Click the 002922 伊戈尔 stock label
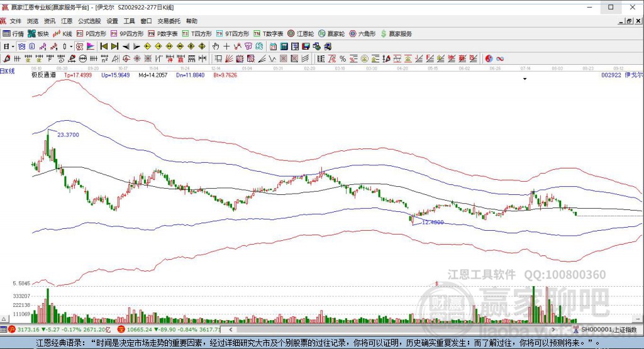This screenshot has width=644, height=349. [x=622, y=75]
